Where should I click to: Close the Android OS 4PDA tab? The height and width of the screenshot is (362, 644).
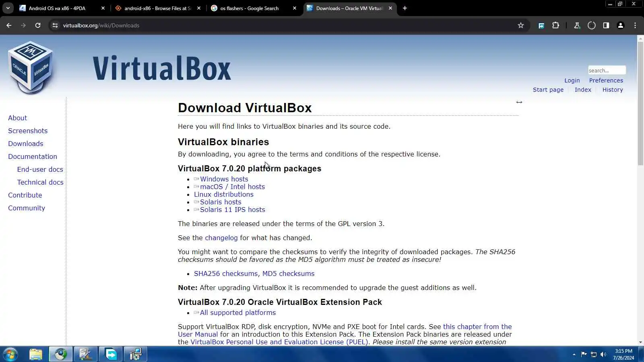103,8
